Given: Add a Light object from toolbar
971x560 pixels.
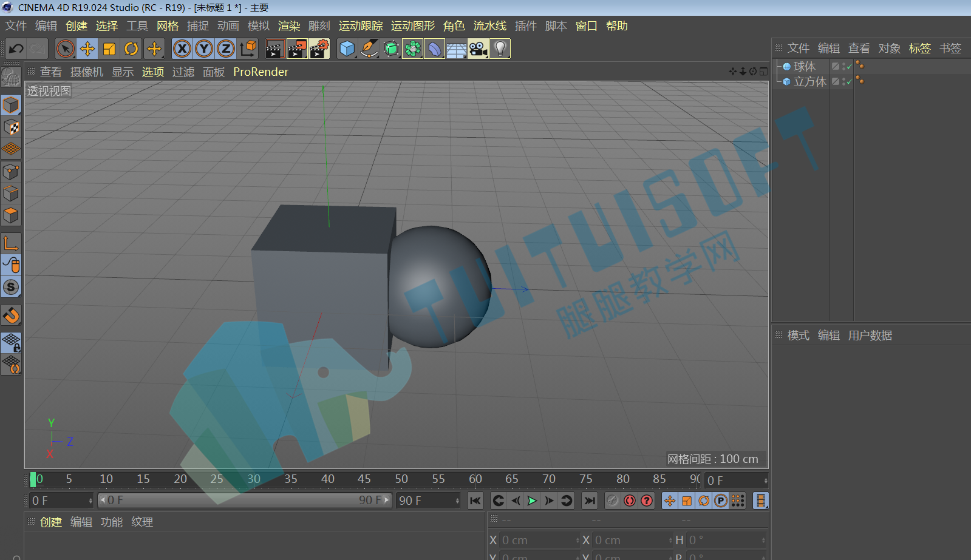Looking at the screenshot, I should coord(500,49).
